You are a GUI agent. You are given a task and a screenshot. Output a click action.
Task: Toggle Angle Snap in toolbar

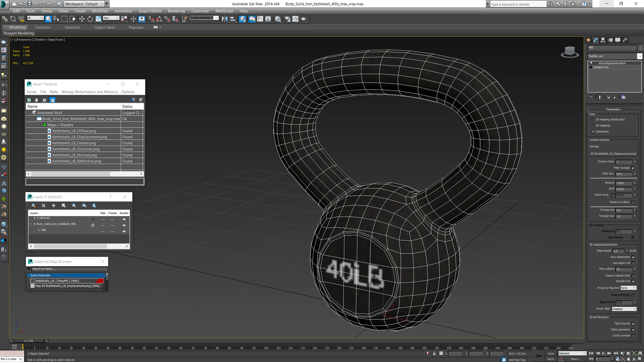[x=159, y=19]
